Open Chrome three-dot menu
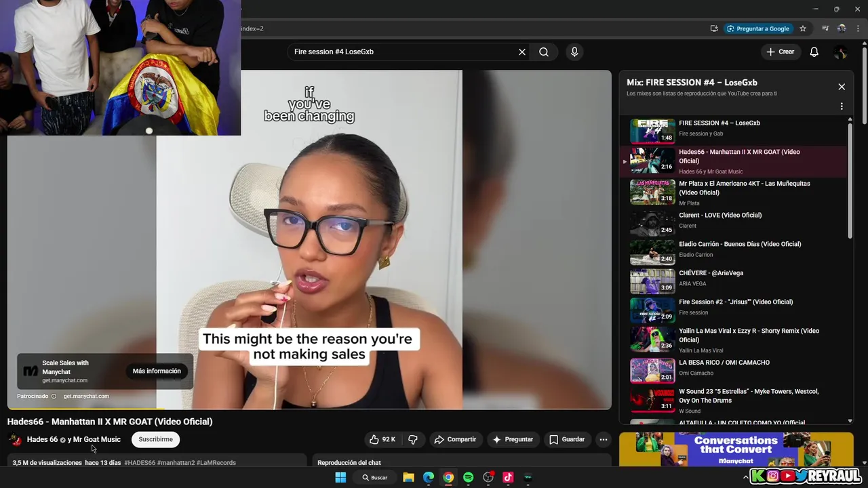 [858, 28]
